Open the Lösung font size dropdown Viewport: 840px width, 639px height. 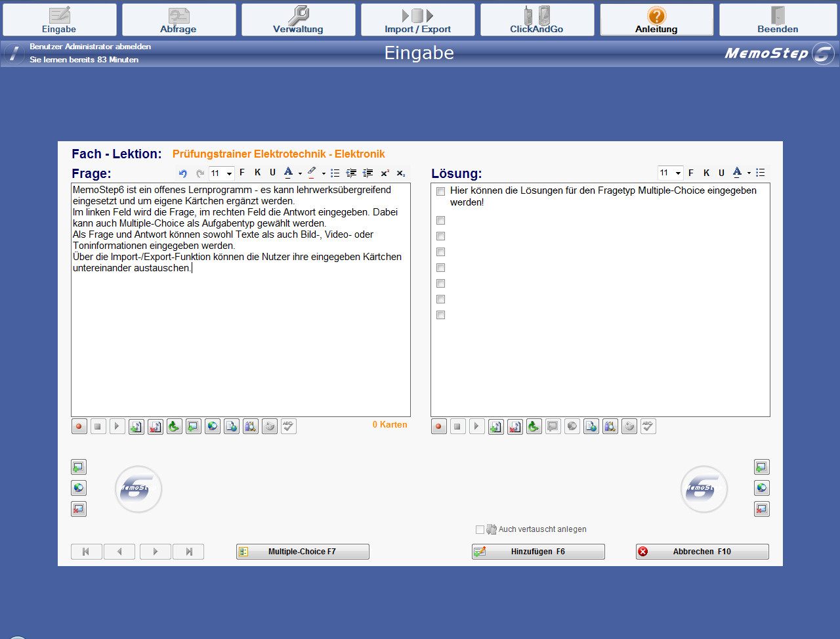tap(678, 173)
